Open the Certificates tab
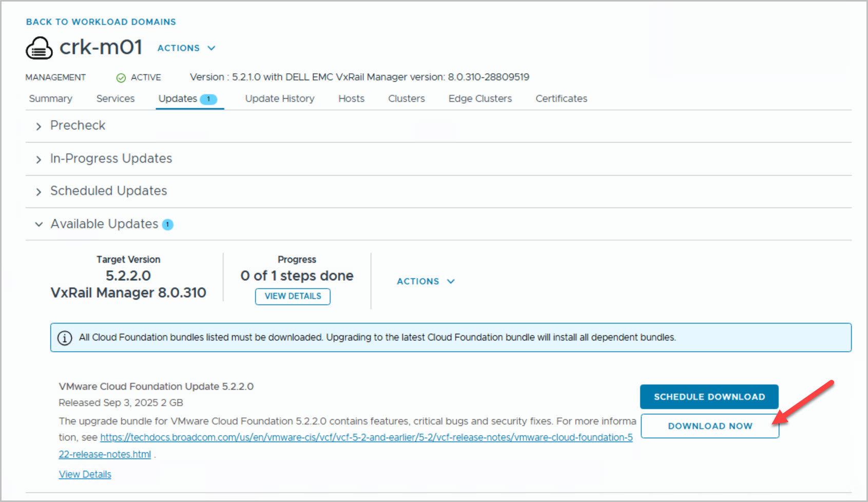The image size is (868, 502). [561, 99]
